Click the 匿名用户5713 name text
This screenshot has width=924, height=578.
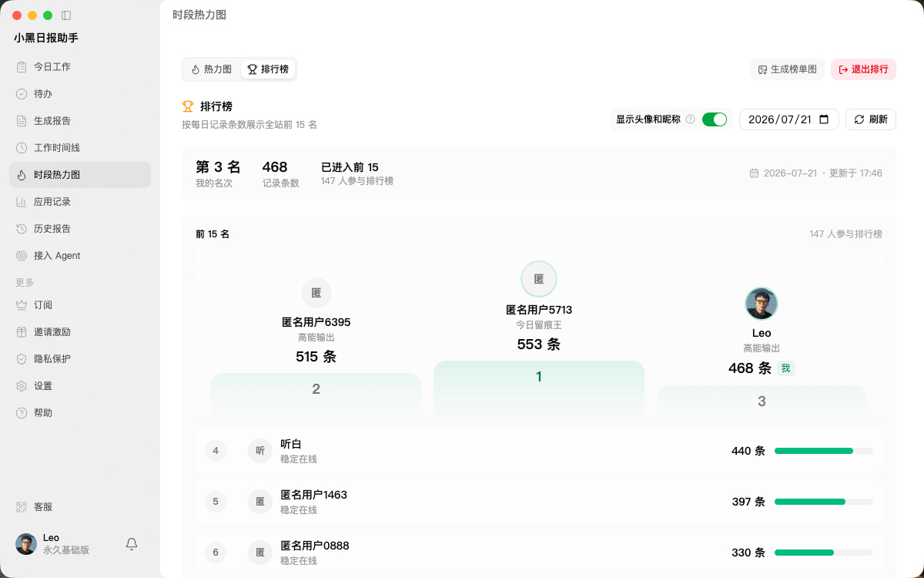point(539,310)
